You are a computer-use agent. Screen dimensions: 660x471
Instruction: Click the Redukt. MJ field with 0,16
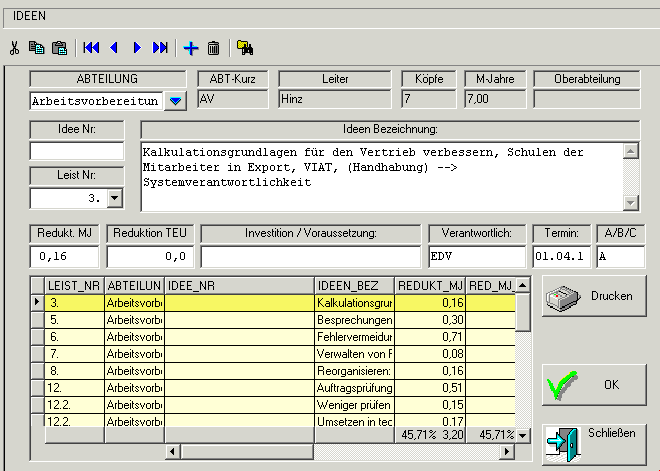[x=64, y=256]
